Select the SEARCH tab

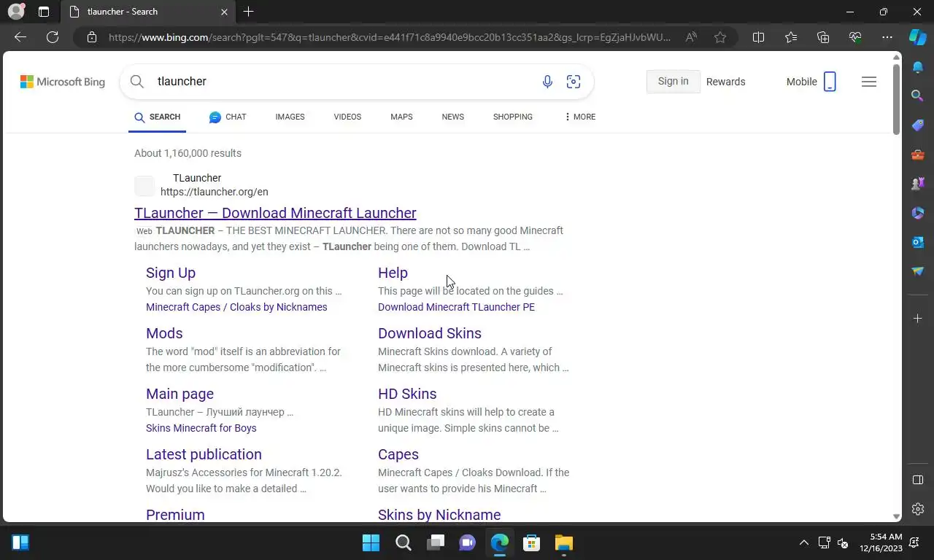[x=157, y=117]
